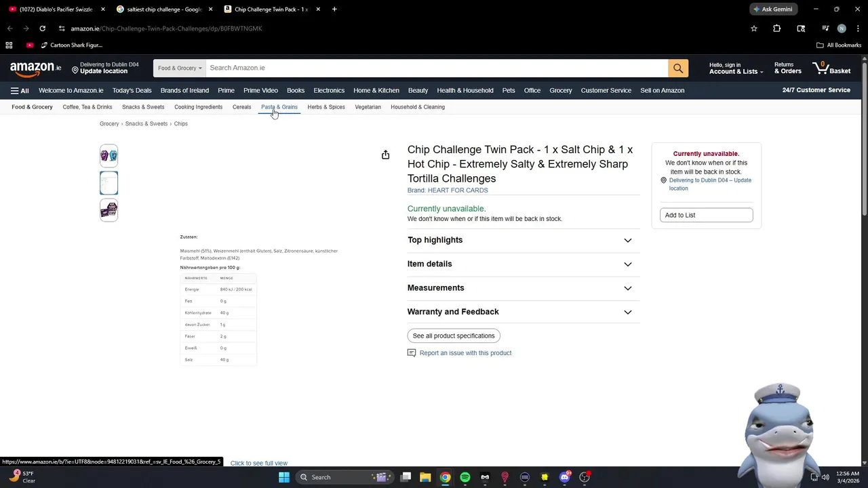Open Prime Video in the nav bar
This screenshot has width=868, height=488.
(260, 90)
